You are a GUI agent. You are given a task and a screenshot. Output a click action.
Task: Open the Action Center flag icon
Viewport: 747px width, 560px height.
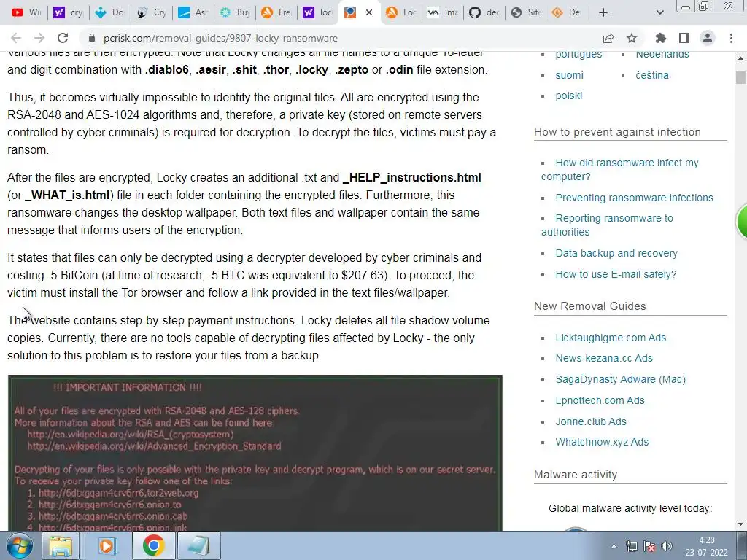pyautogui.click(x=649, y=546)
